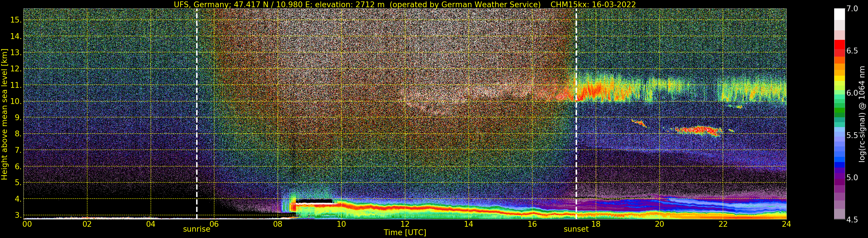The image size is (868, 238).
Task: Click the time axis tick '24'
Action: coord(786,224)
